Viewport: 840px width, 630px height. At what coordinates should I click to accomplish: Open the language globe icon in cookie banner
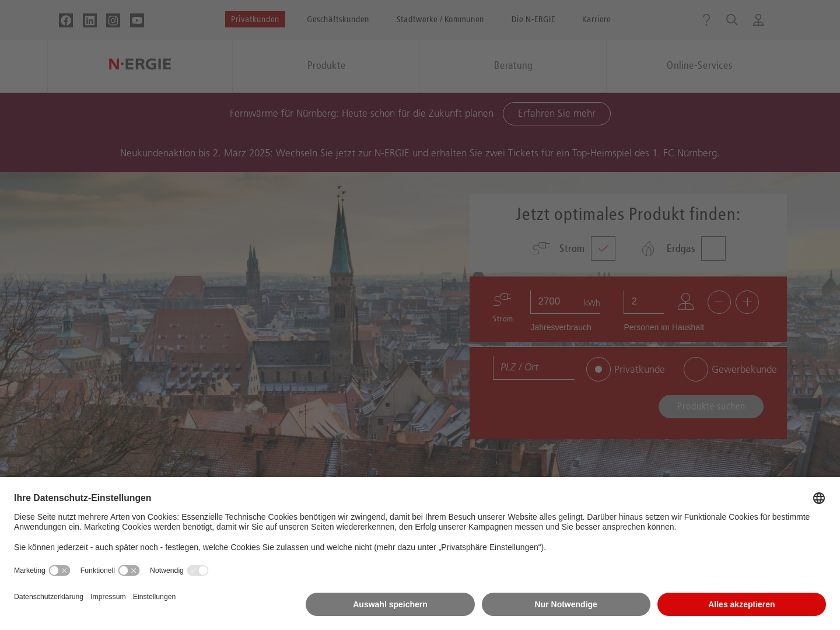pyautogui.click(x=819, y=498)
